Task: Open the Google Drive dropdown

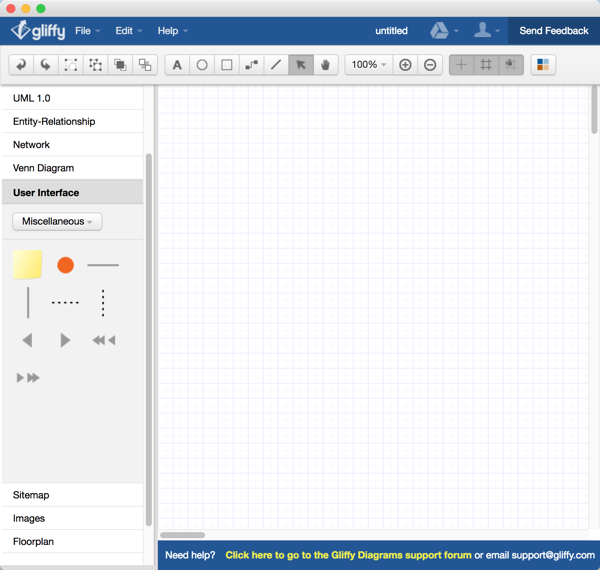Action: (x=444, y=31)
